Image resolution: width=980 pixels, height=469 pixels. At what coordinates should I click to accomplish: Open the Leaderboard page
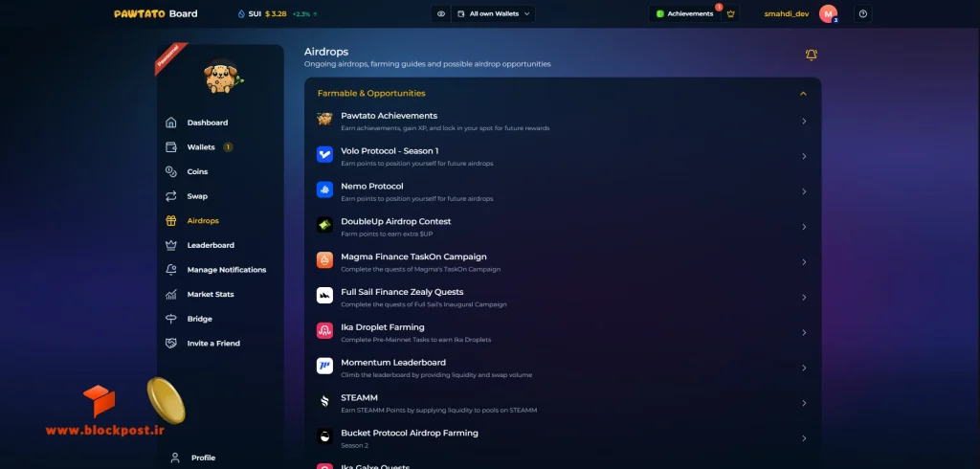point(211,245)
